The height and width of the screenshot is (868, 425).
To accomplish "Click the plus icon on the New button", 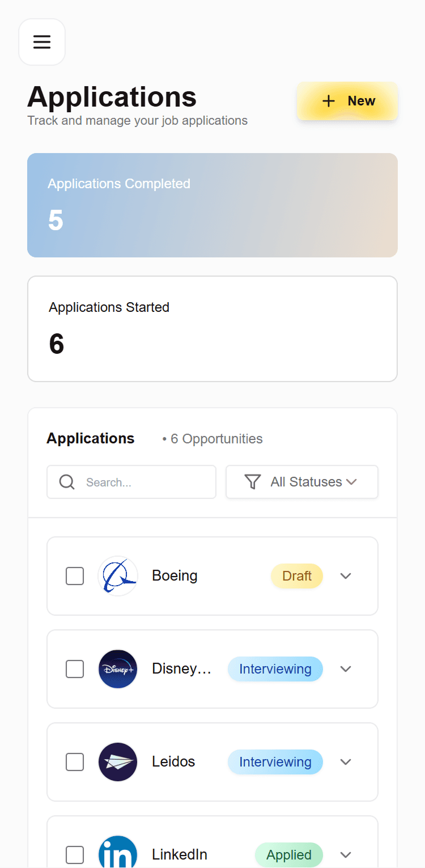I will 328,101.
